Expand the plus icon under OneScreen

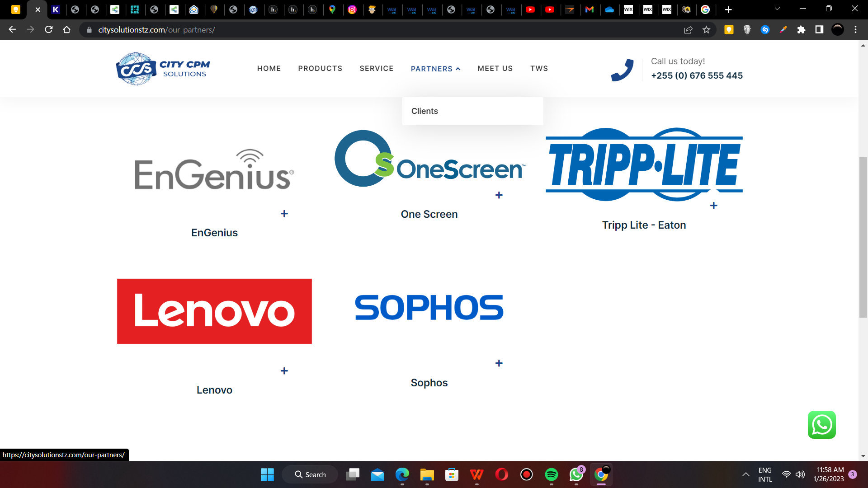499,195
